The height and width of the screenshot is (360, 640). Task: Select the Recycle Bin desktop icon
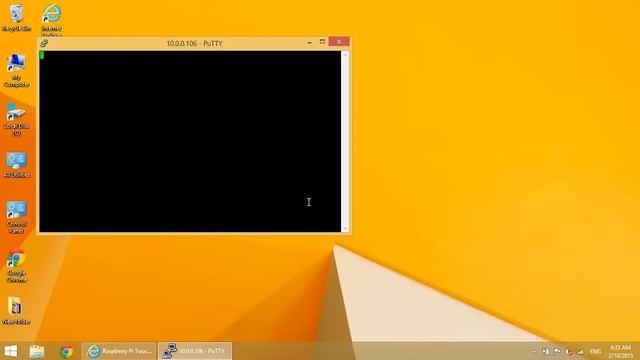[16, 18]
